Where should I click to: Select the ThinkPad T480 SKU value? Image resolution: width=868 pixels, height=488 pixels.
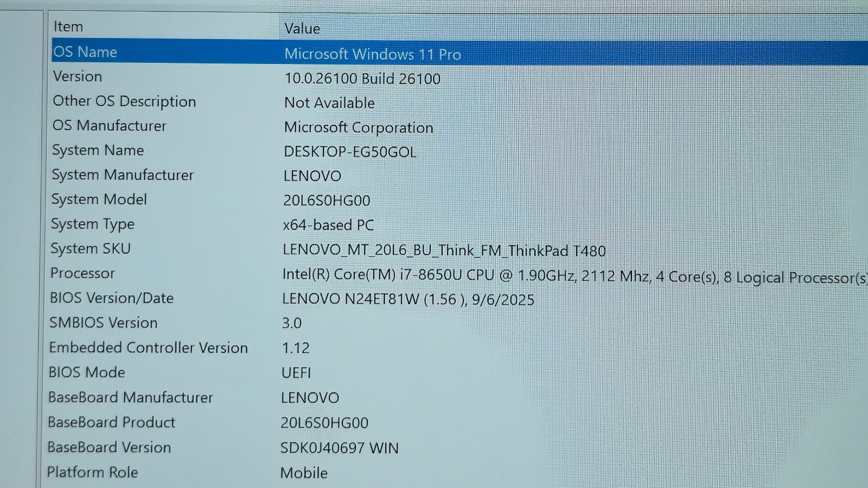coord(444,251)
